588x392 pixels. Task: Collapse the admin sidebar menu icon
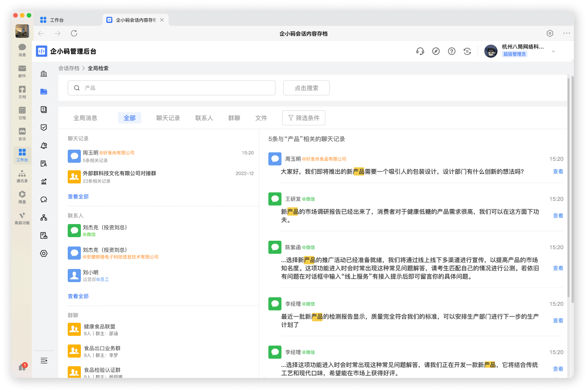(x=44, y=361)
